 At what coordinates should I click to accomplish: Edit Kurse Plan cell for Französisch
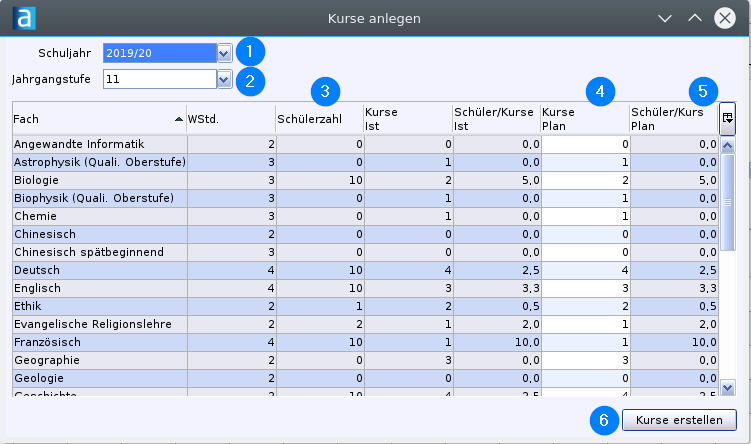pyautogui.click(x=586, y=342)
